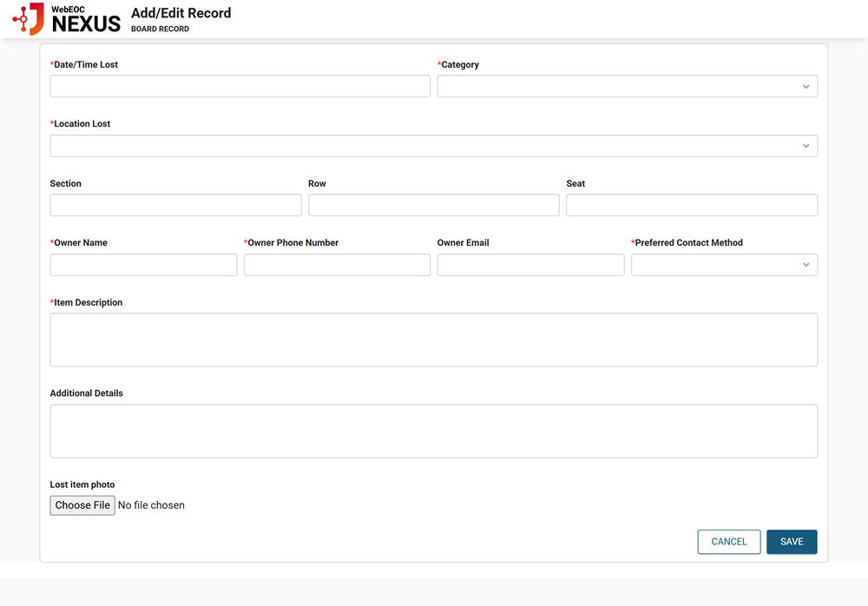The width and height of the screenshot is (868, 606).
Task: Click inside the Item Description text area
Action: pos(433,339)
